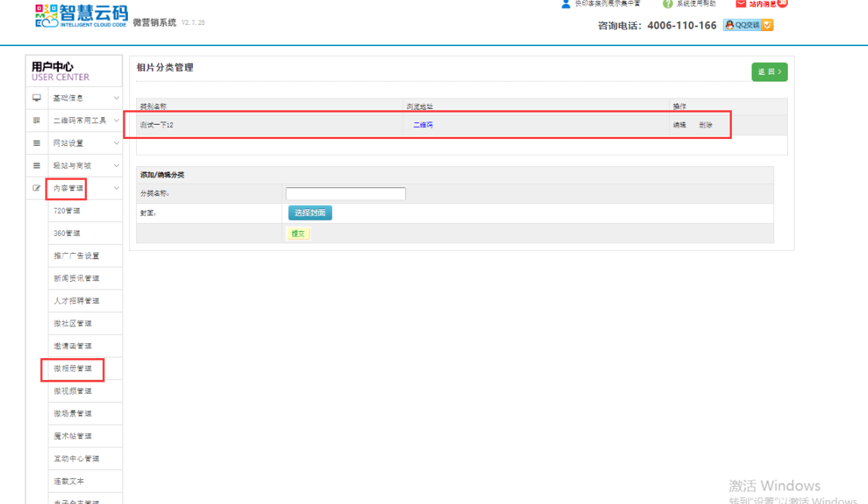Collapse the 内容管理 section chevron
The width and height of the screenshot is (868, 504).
tap(116, 188)
